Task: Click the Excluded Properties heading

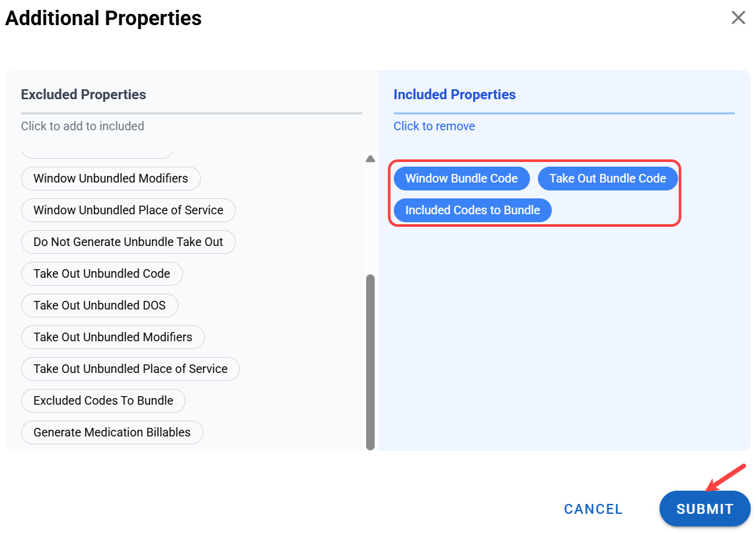Action: [83, 95]
